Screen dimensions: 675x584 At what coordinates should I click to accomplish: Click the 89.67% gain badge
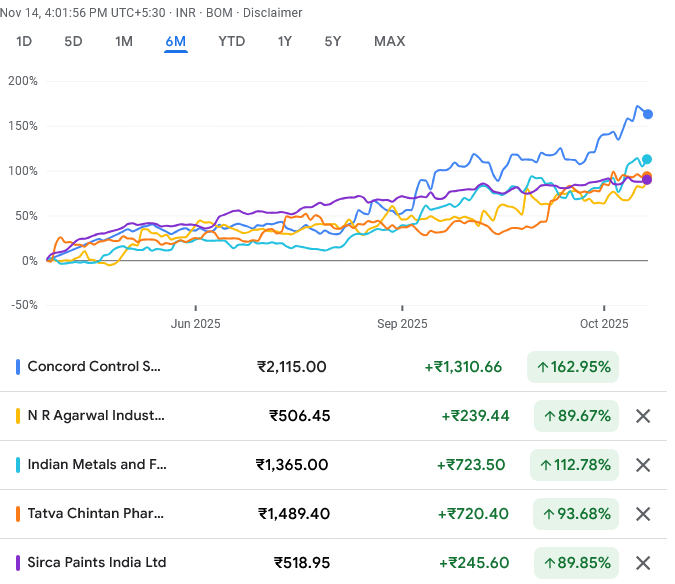point(576,416)
